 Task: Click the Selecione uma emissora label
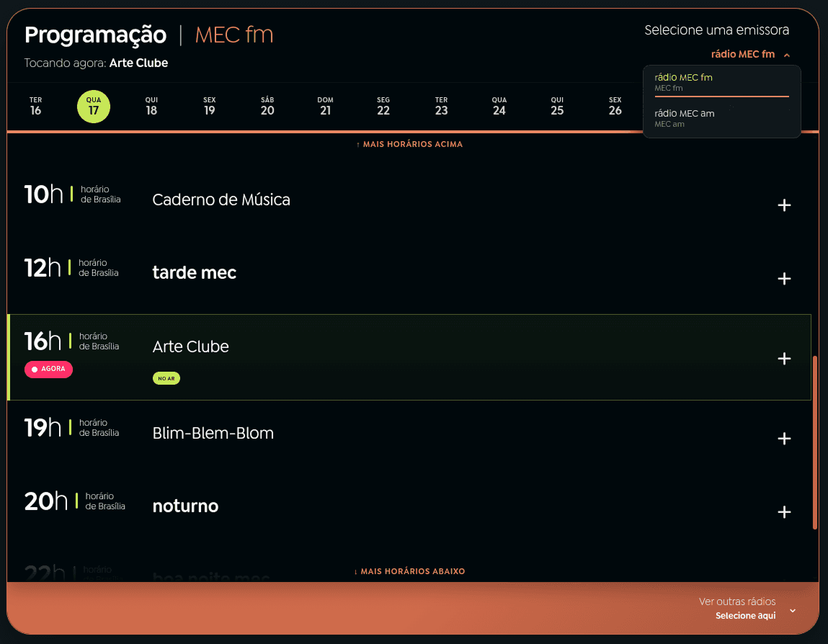click(x=716, y=30)
